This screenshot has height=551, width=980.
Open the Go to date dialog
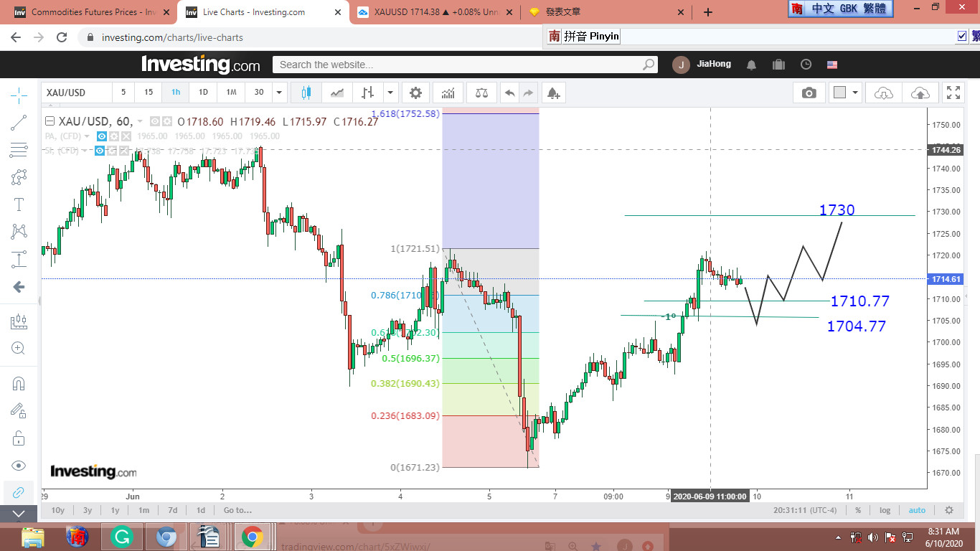tap(237, 510)
